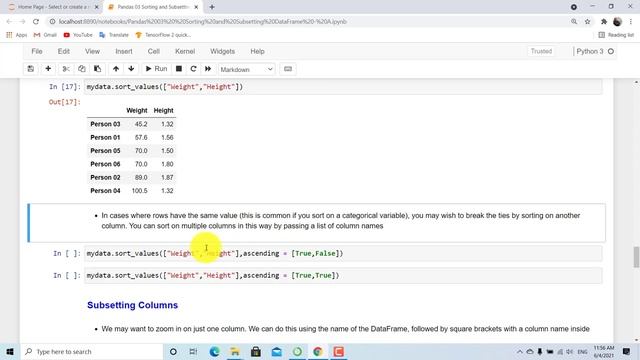This screenshot has width=640, height=360.
Task: Click the Person 03 row label
Action: coord(105,124)
